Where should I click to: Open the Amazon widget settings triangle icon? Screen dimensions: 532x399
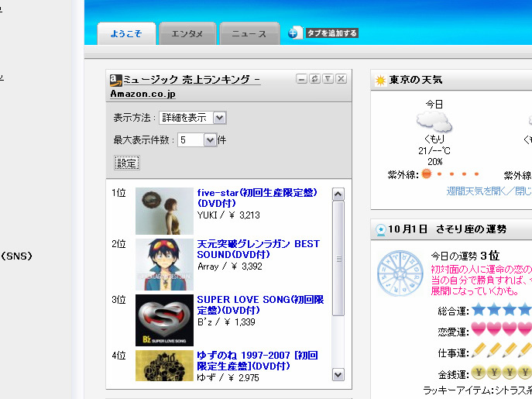pos(328,79)
